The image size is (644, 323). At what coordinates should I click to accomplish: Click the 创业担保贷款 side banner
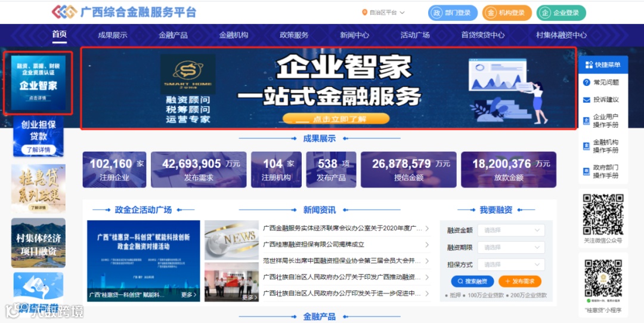pyautogui.click(x=38, y=137)
